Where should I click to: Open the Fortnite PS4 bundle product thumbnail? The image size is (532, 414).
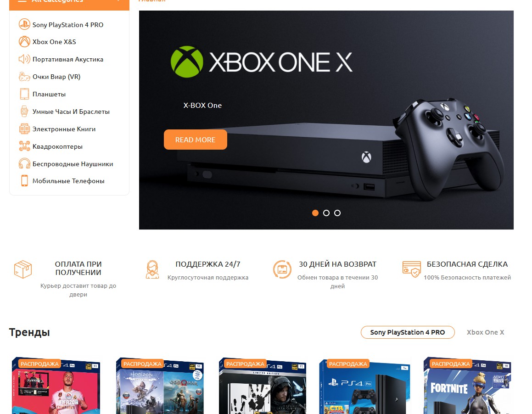(x=468, y=386)
